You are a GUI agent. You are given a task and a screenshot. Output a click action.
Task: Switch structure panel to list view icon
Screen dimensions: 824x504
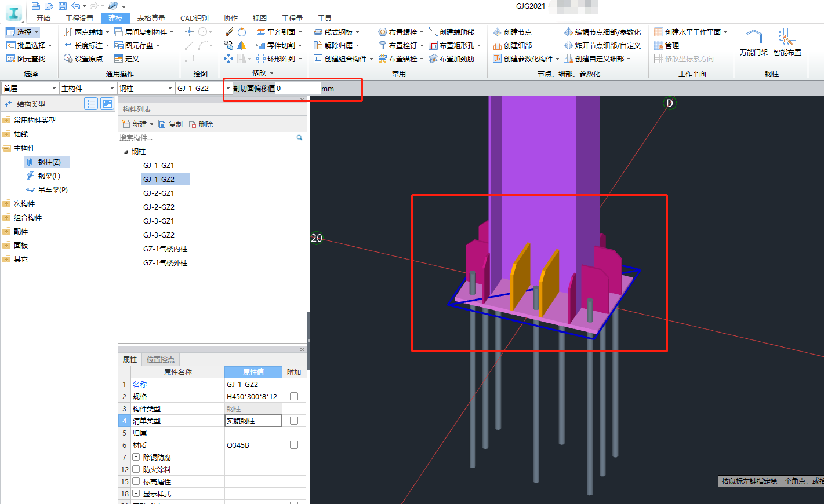click(x=91, y=104)
